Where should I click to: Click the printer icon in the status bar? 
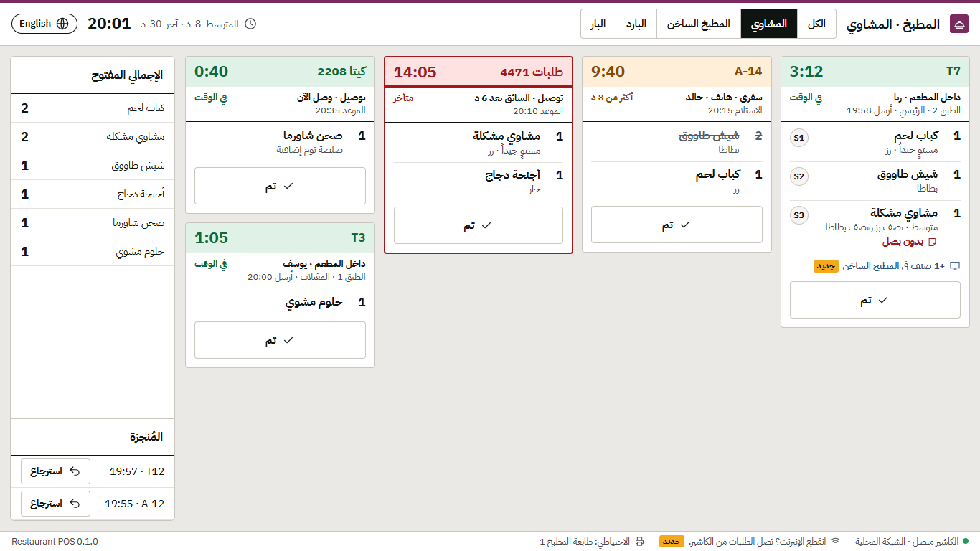pos(639,542)
